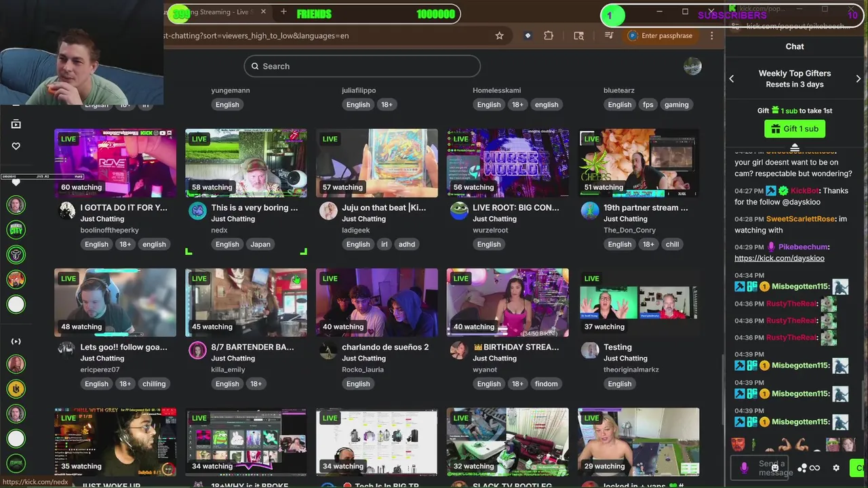Open the charlando de sueños 2 stream title

[385, 347]
